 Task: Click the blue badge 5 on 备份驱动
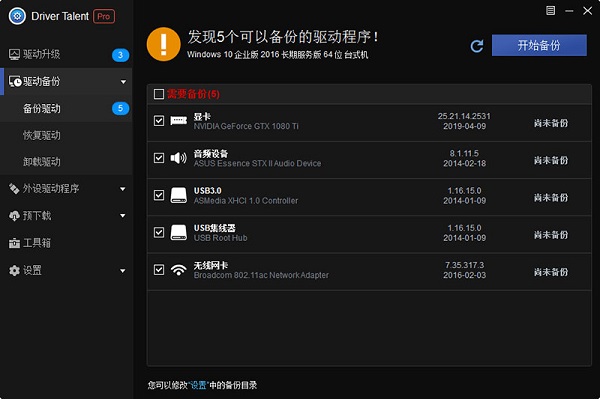120,109
